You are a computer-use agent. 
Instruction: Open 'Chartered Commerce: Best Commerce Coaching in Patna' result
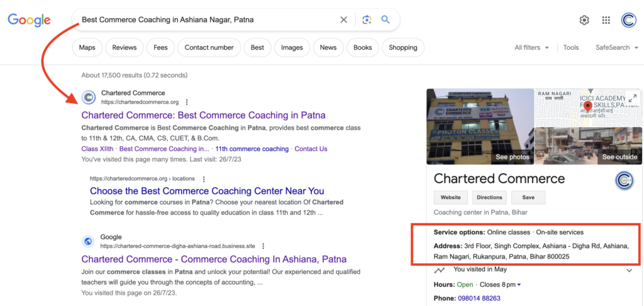tap(203, 115)
